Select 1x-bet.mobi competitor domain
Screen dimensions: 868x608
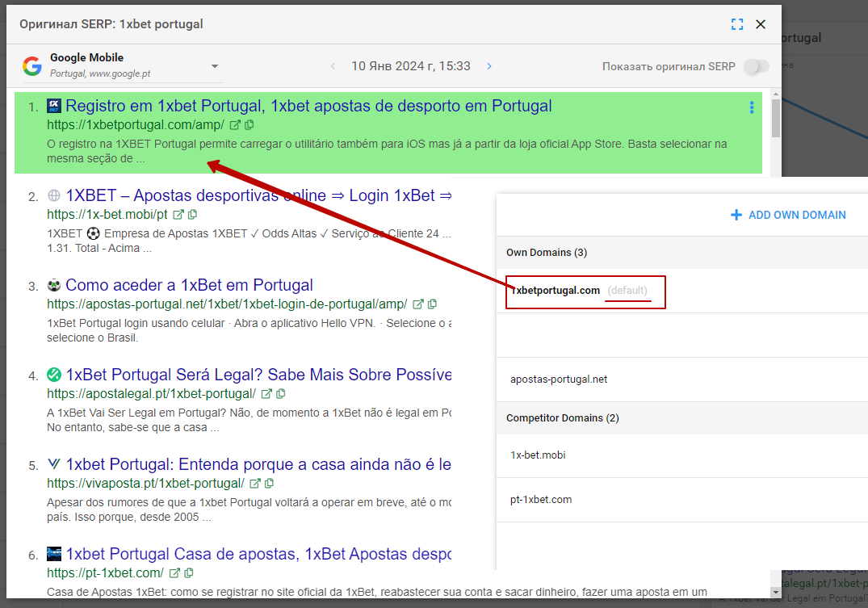682,455
